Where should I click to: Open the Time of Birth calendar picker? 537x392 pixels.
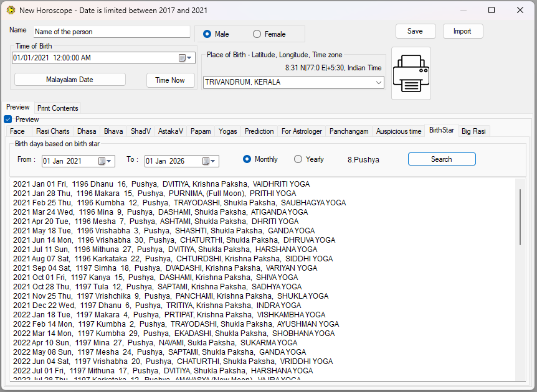183,58
